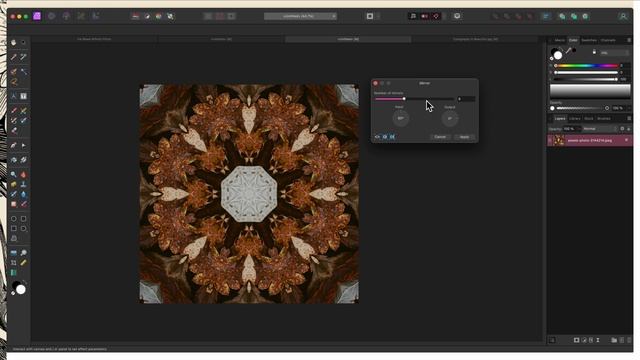640x360 pixels.
Task: Open the account profile icon
Action: [623, 16]
